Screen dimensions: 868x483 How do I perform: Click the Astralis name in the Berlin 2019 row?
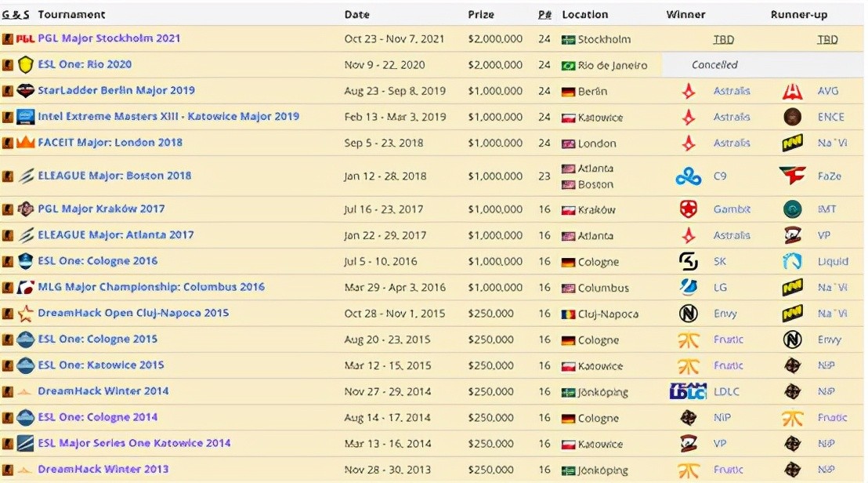732,91
